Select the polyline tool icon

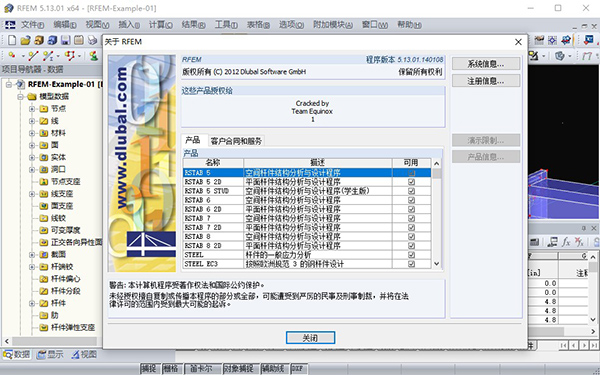[x=70, y=56]
